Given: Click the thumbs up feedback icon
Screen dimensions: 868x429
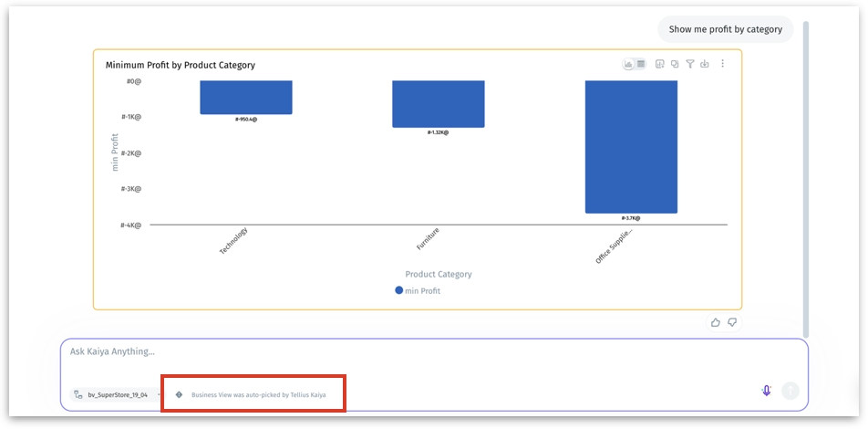Looking at the screenshot, I should (716, 322).
